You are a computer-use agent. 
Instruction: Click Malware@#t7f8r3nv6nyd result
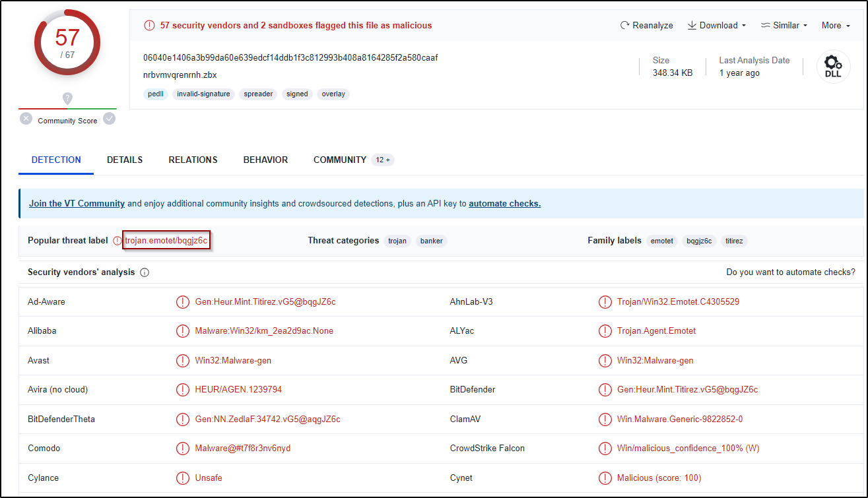click(243, 449)
